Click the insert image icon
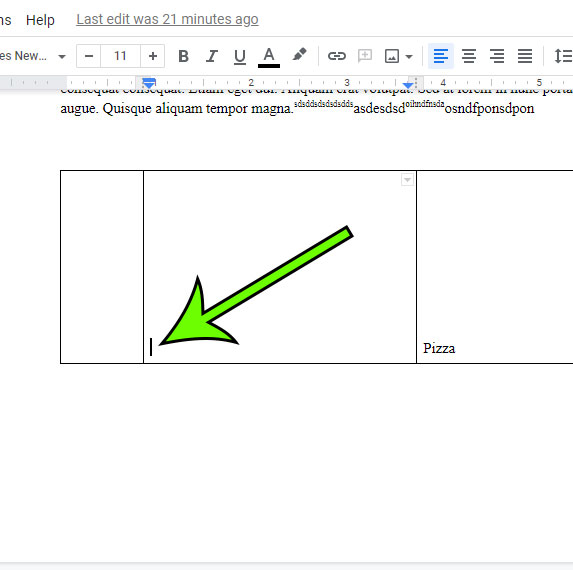Image resolution: width=573 pixels, height=570 pixels. coord(392,56)
